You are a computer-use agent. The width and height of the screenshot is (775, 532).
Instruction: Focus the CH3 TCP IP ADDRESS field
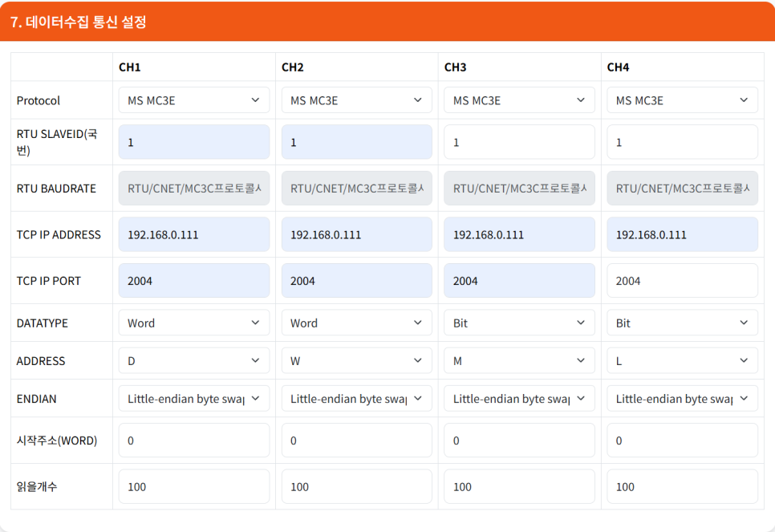click(x=519, y=234)
